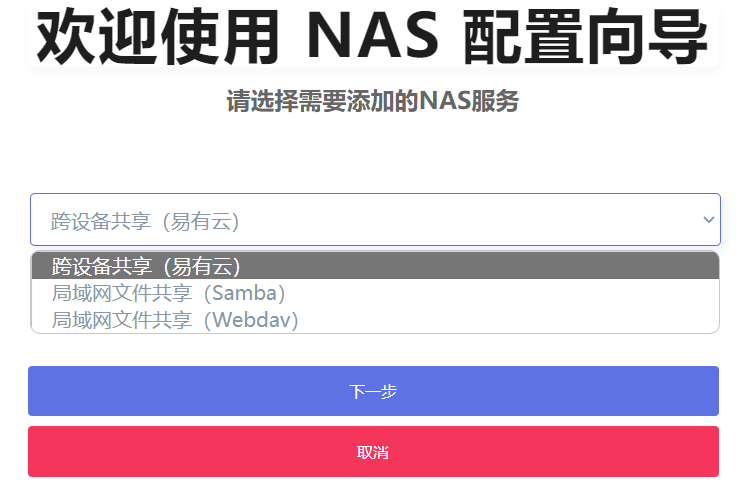Collapse the service list via chevron
The image size is (749, 487).
coord(708,220)
